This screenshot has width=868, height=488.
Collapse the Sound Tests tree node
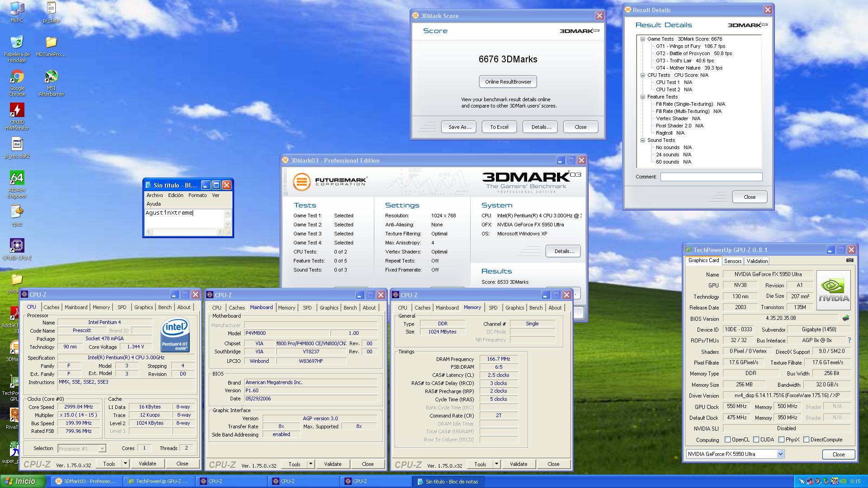click(642, 140)
